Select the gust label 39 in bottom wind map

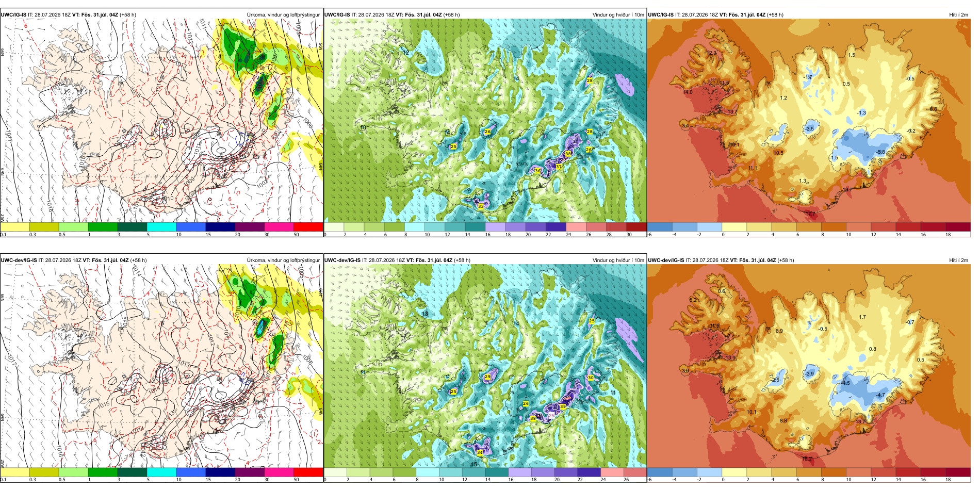(563, 407)
